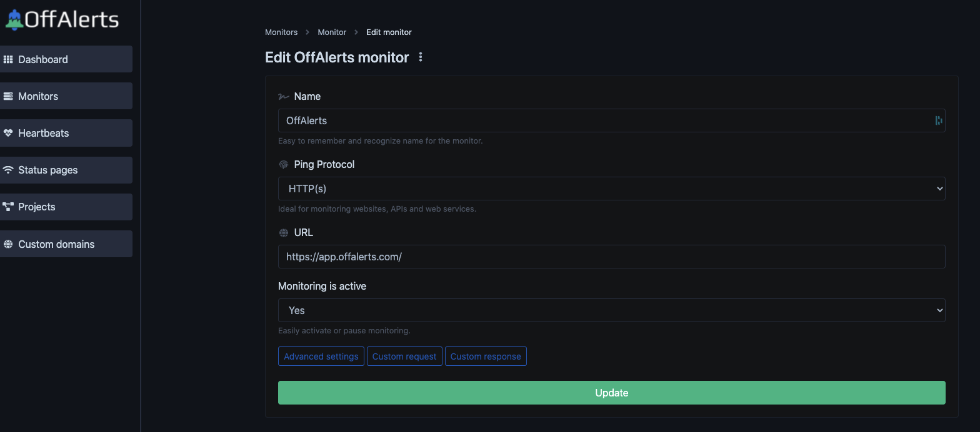
Task: Click the Custom domains globe icon
Action: pyautogui.click(x=8, y=244)
